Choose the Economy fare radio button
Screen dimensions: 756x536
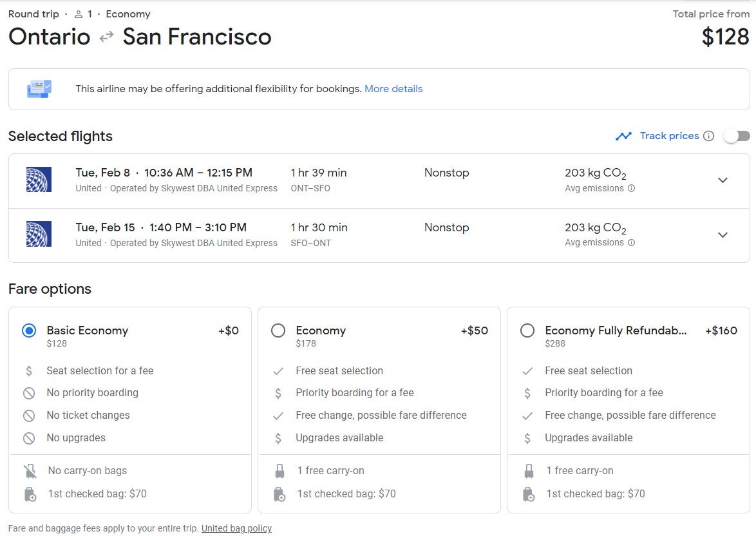(x=278, y=330)
